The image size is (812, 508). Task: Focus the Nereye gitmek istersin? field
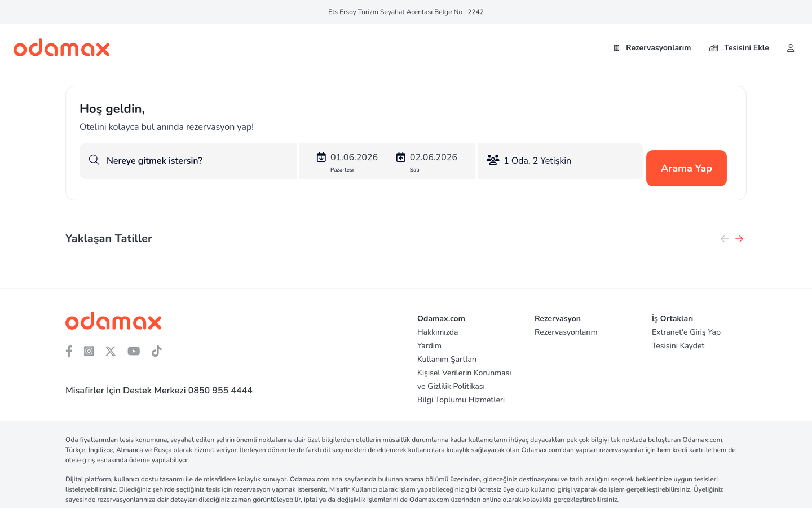pos(188,161)
